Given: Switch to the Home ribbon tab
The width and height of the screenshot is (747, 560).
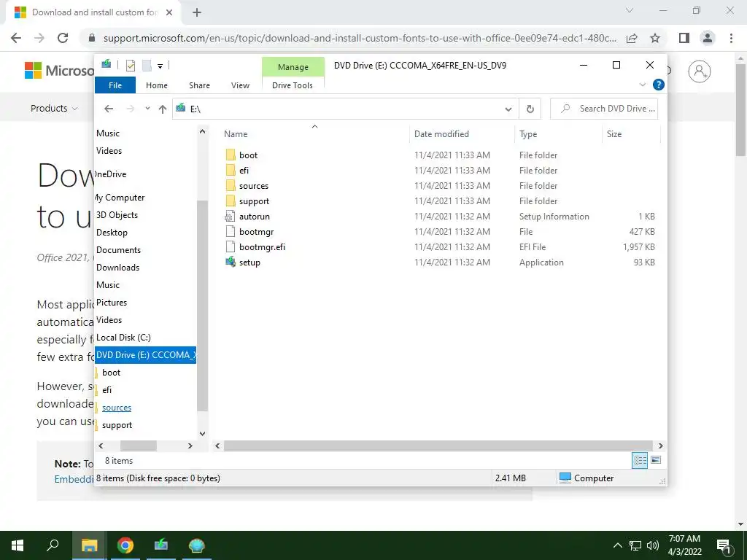Looking at the screenshot, I should (157, 85).
